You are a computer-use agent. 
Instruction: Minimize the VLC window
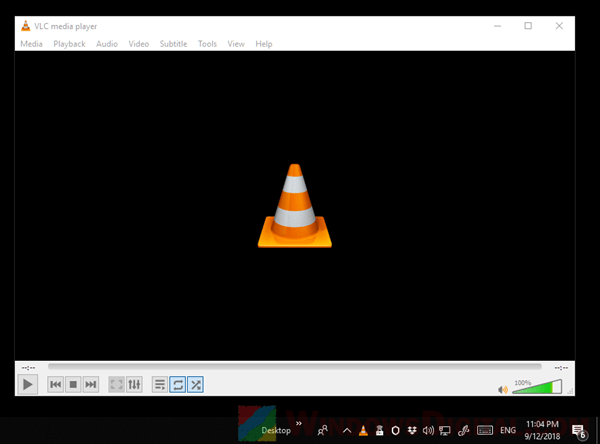pyautogui.click(x=497, y=26)
